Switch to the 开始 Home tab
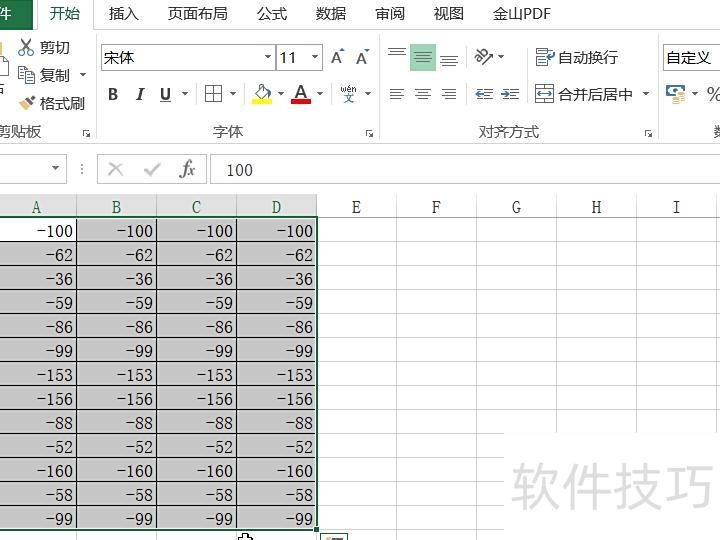720x540 pixels. click(64, 13)
